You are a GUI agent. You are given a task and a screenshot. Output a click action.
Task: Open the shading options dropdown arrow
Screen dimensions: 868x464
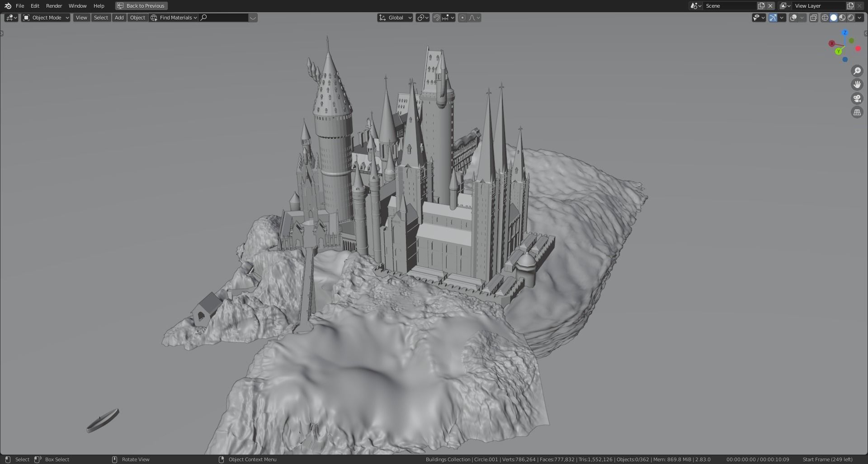859,18
